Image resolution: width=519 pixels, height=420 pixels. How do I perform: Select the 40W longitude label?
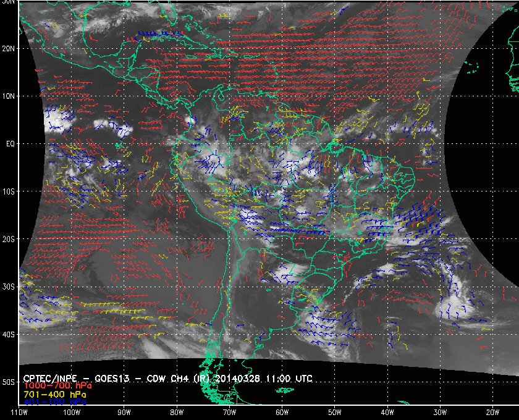[387, 412]
